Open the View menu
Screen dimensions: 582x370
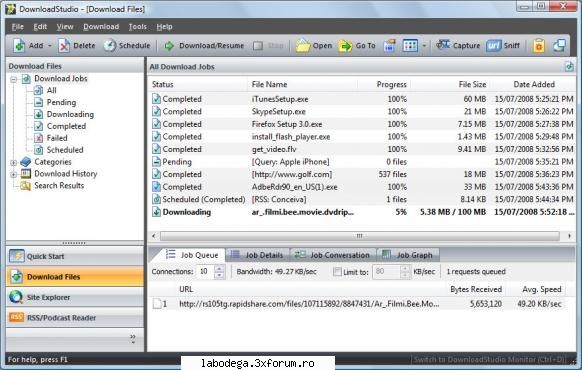click(x=65, y=27)
